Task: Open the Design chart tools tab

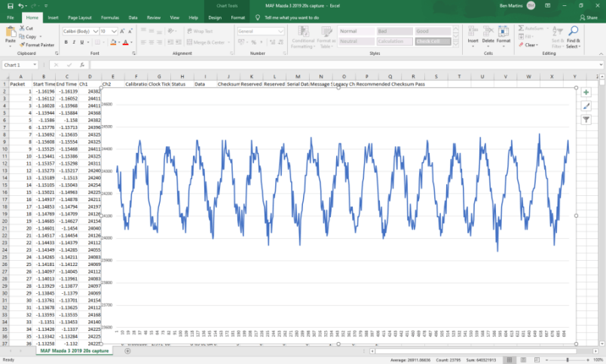Action: 215,17
